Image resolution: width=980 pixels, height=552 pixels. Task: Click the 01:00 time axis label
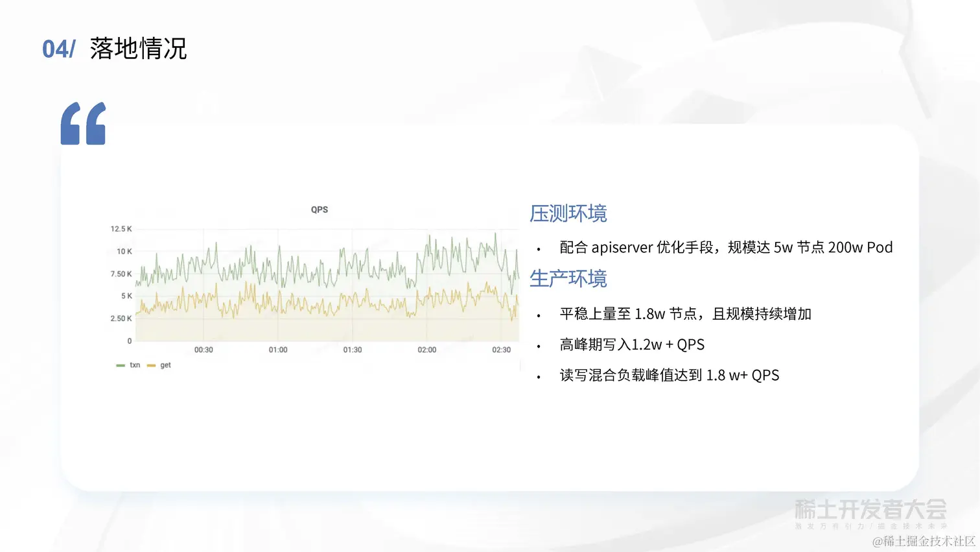click(x=278, y=350)
